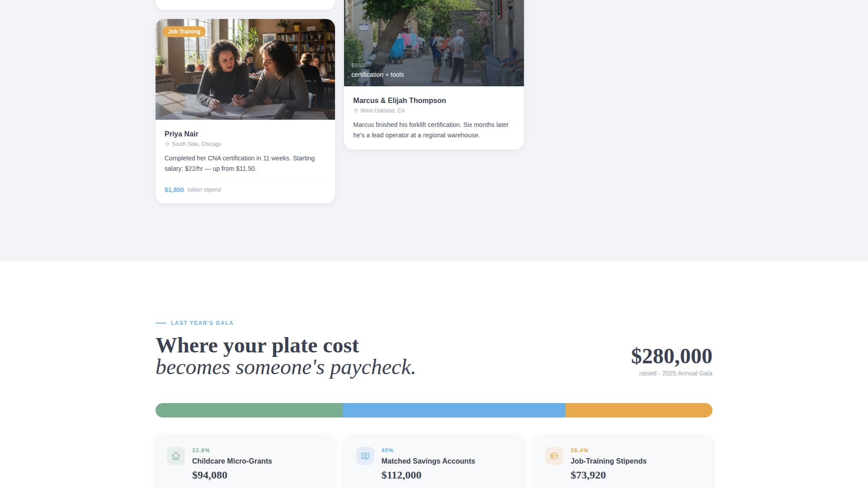Select the graduation cap icon for Job-Training Stipends

(554, 456)
